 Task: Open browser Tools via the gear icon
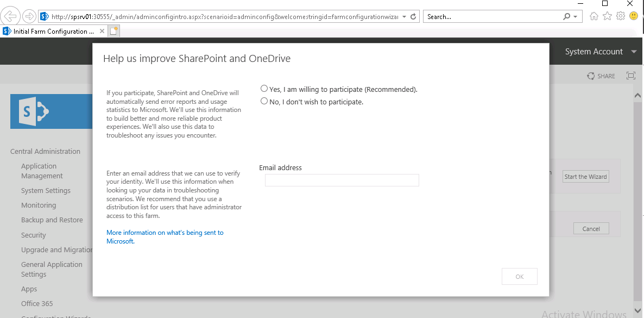point(620,16)
